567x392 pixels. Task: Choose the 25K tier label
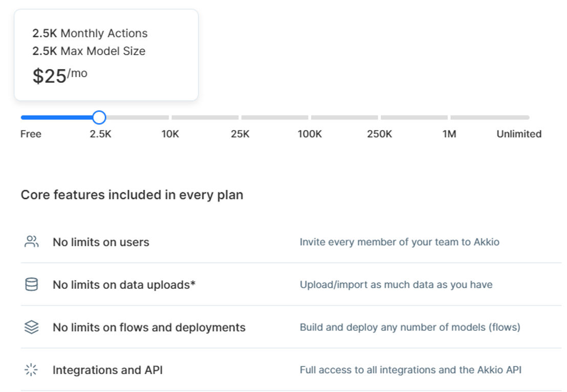pyautogui.click(x=240, y=134)
